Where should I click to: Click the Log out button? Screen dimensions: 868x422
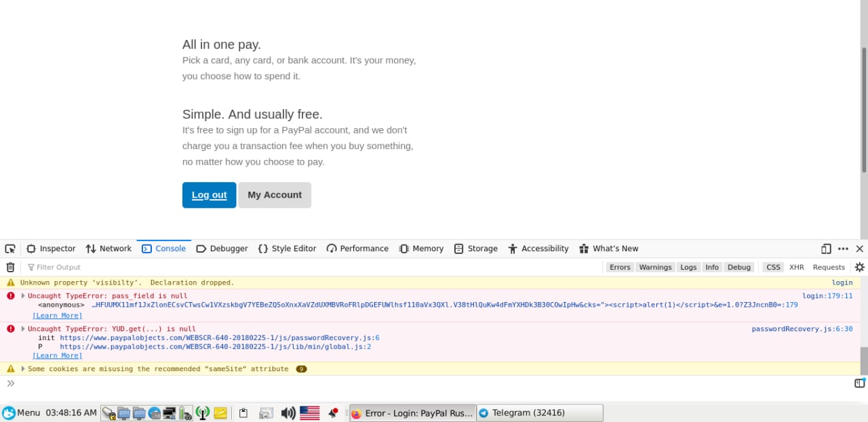pos(209,195)
